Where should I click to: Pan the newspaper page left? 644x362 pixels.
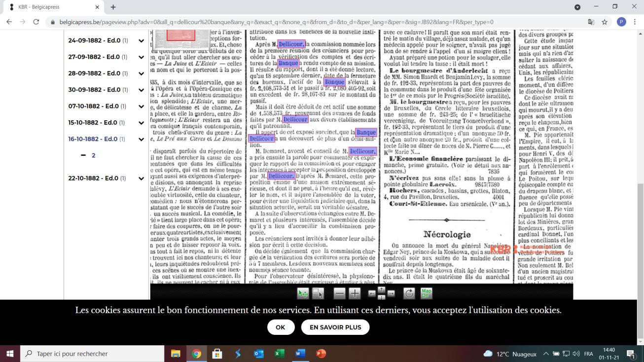(x=372, y=293)
